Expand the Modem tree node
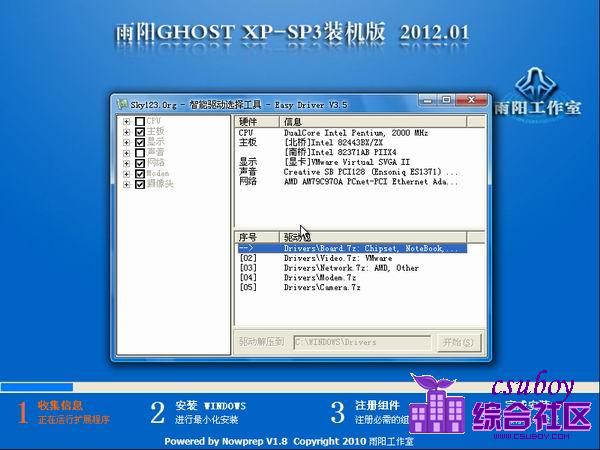This screenshot has width=600, height=450. pyautogui.click(x=126, y=173)
